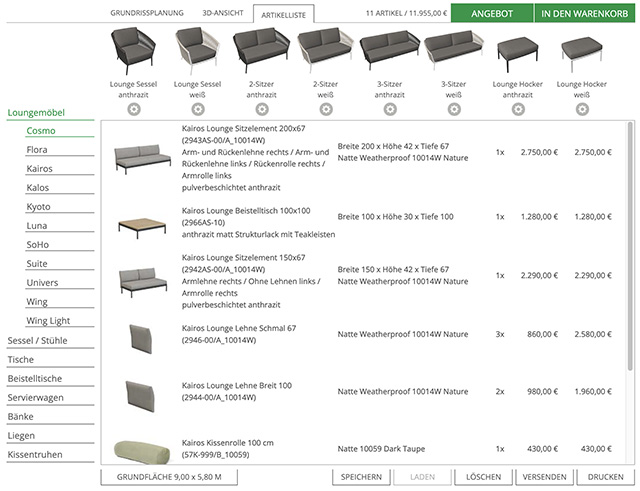The height and width of the screenshot is (491, 640).
Task: Open settings gear under 2-Sitzer weiß
Action: pos(325,108)
